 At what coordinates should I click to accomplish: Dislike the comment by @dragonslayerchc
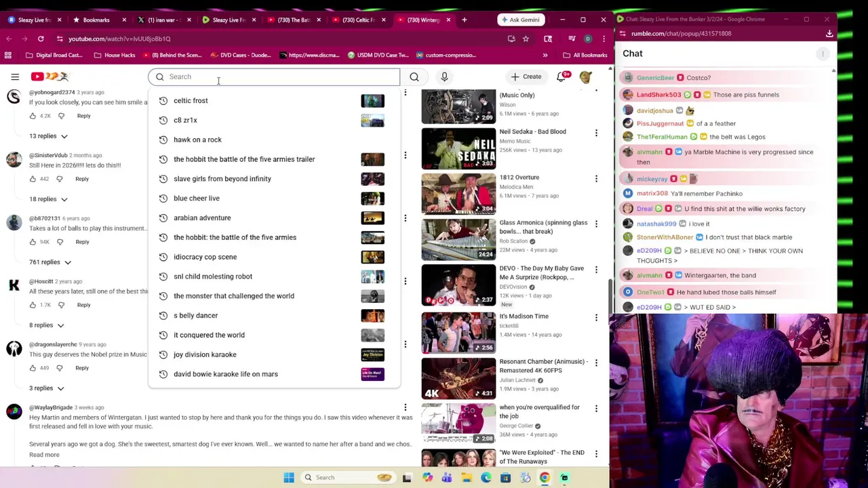pyautogui.click(x=60, y=368)
